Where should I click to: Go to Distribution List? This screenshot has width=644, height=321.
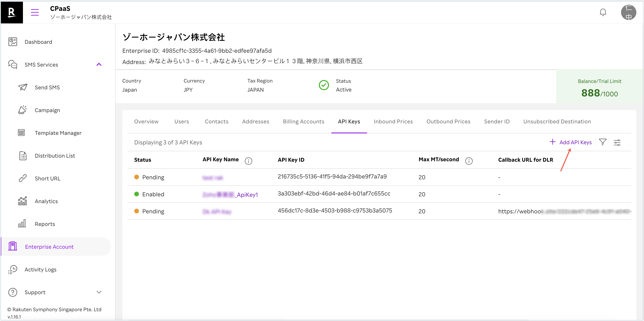click(x=55, y=156)
